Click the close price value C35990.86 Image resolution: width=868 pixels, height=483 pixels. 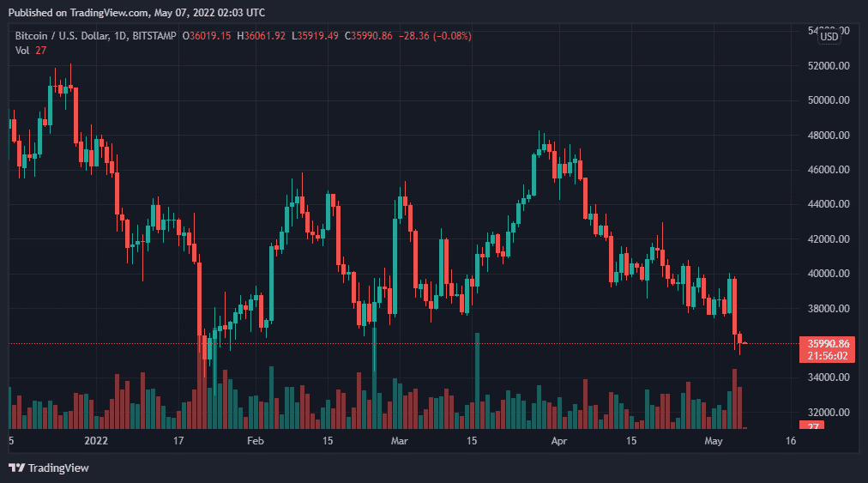click(368, 36)
